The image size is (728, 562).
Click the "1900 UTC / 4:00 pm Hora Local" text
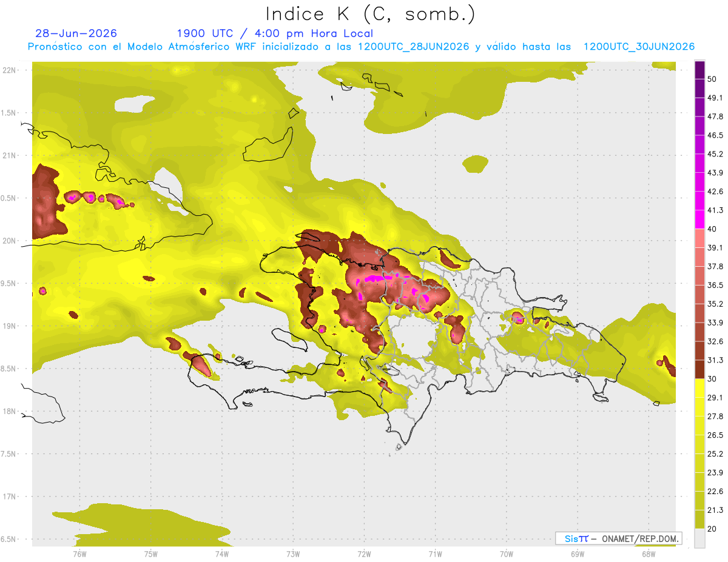click(x=275, y=33)
